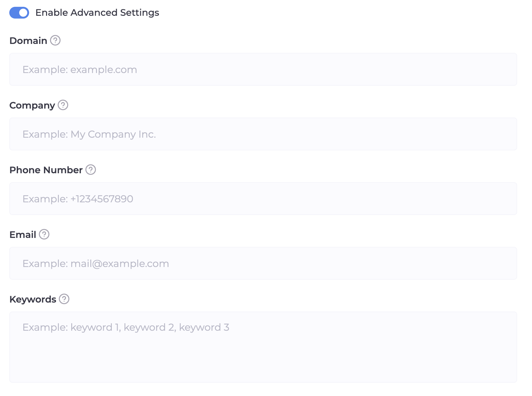The height and width of the screenshot is (396, 532).
Task: Click the 'Example: example.com' placeholder text
Action: pos(80,70)
